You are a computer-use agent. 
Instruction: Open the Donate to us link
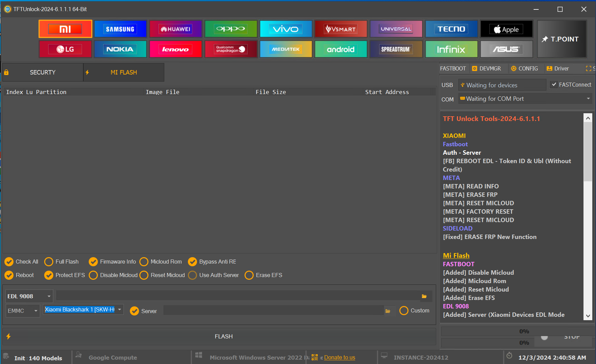tap(339, 358)
